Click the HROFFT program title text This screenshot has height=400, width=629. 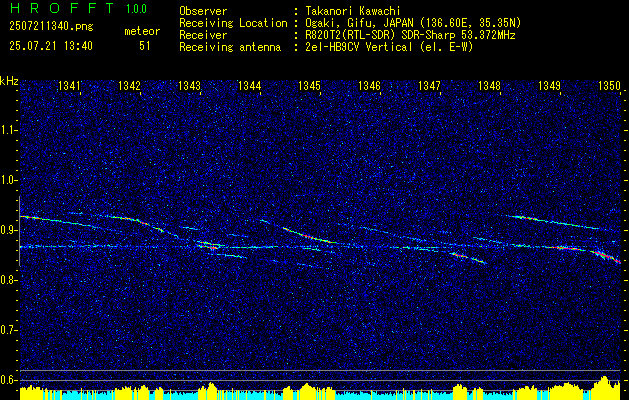62,8
